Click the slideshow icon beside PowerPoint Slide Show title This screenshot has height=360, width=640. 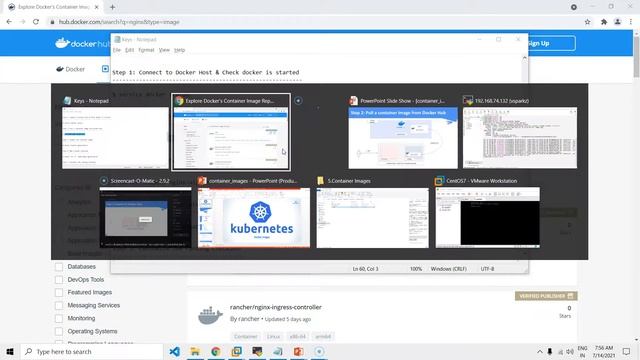pyautogui.click(x=353, y=100)
